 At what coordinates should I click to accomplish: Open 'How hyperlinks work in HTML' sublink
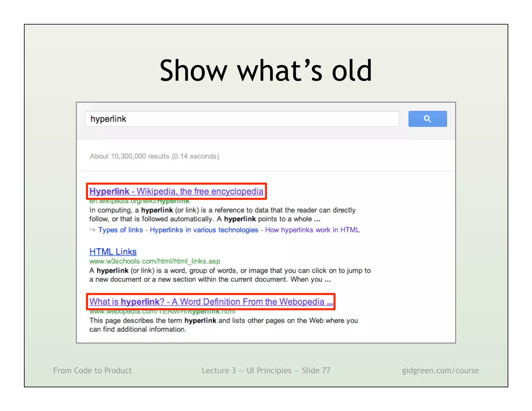point(312,230)
